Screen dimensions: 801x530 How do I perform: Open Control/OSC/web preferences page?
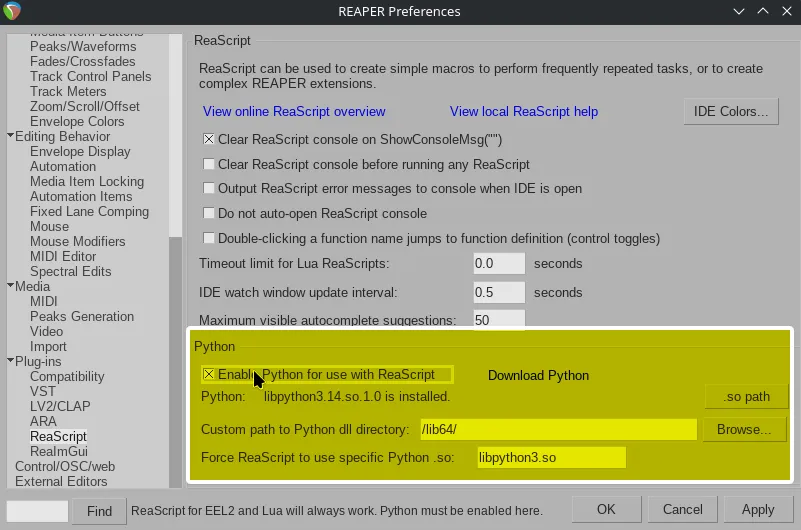(x=65, y=467)
